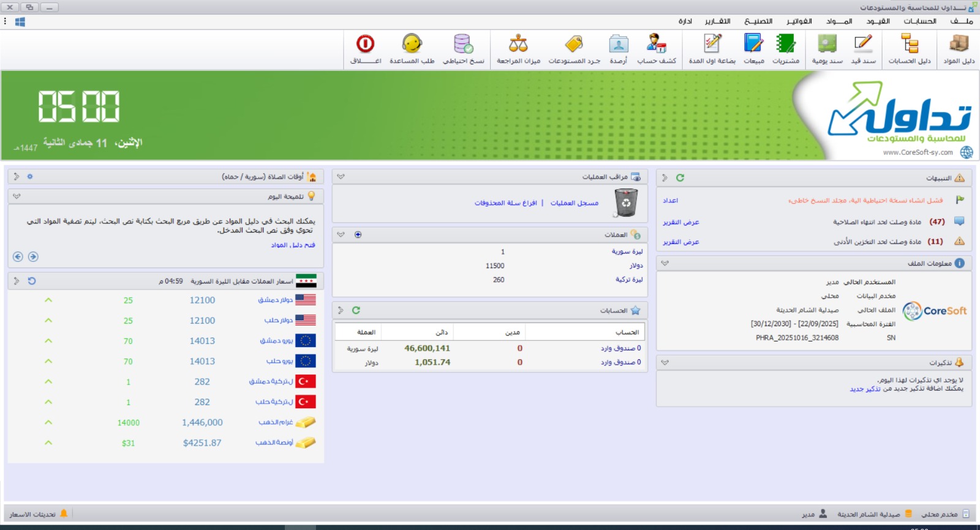Open دليل الحسابات (chart of accounts) icon
This screenshot has height=530, width=980.
tap(910, 49)
